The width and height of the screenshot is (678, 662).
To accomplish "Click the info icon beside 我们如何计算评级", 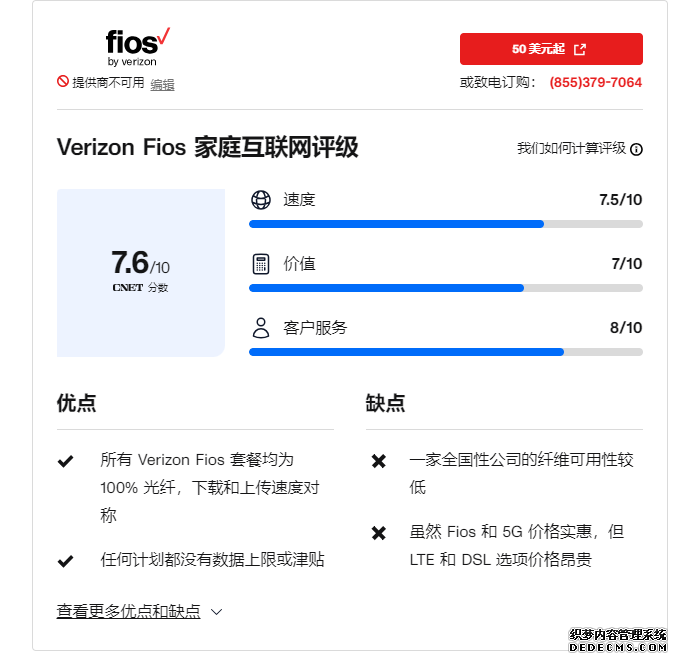I will 636,150.
